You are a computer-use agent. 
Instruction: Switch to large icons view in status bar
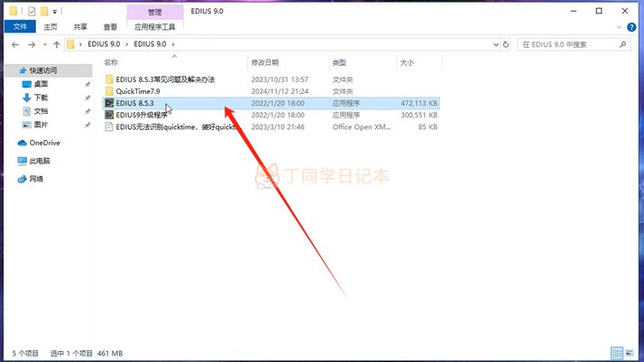click(630, 353)
